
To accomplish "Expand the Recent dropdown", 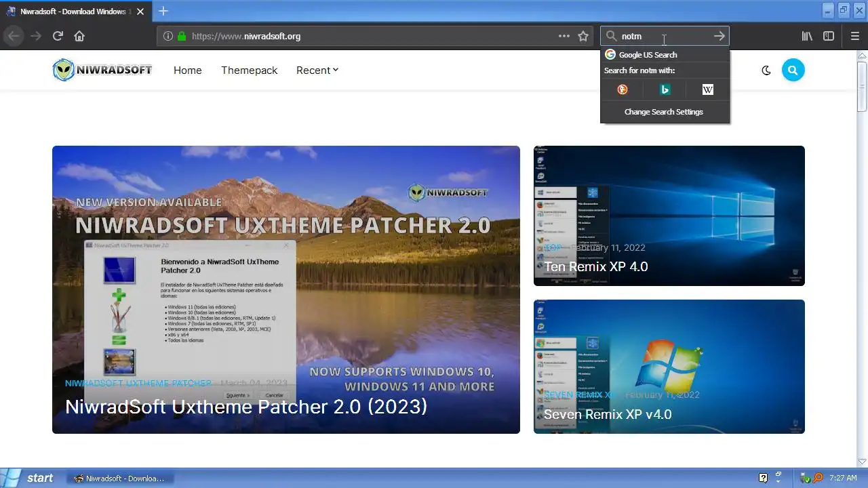I will point(317,70).
